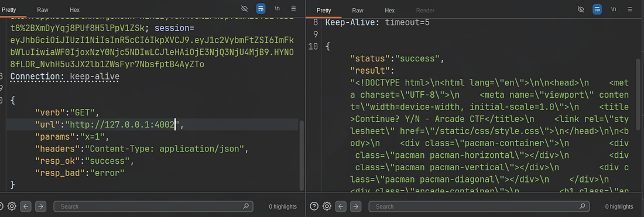Switch to Raw tab in request pane

[x=42, y=9]
